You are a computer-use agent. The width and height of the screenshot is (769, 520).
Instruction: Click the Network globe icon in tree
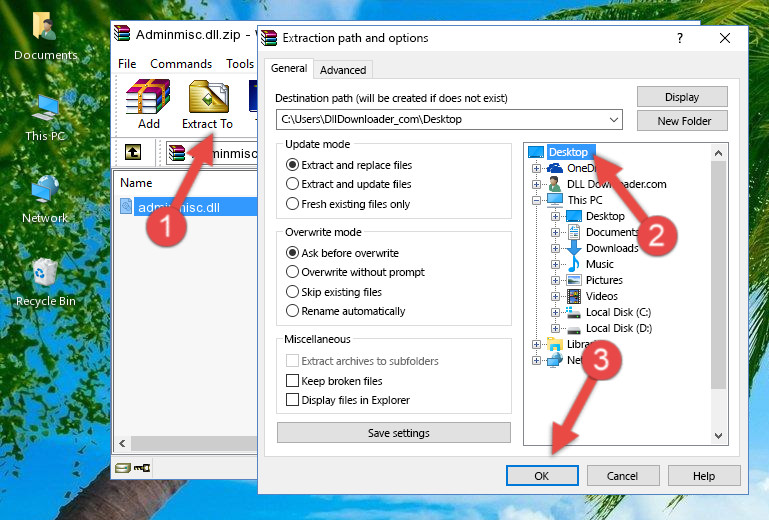pyautogui.click(x=555, y=360)
